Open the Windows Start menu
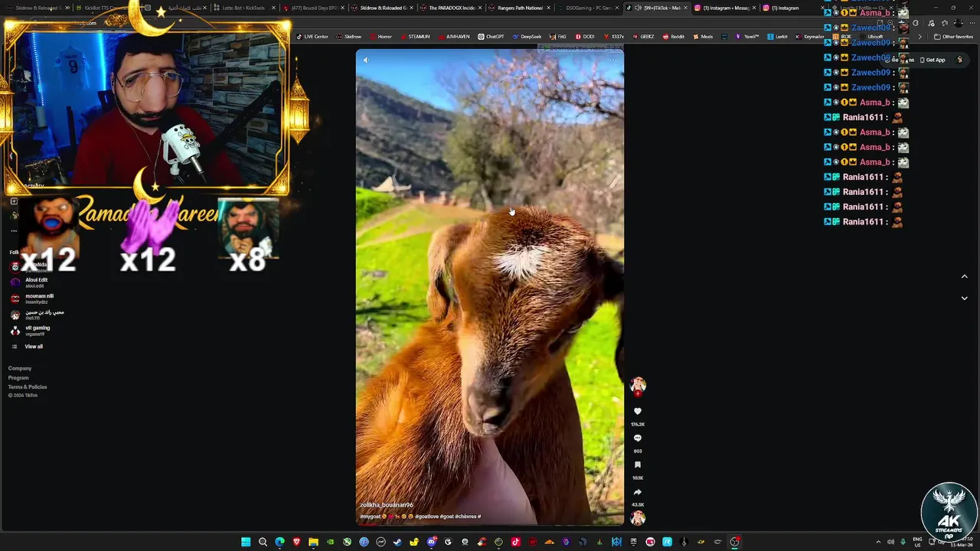Viewport: 980px width, 551px height. coord(246,542)
